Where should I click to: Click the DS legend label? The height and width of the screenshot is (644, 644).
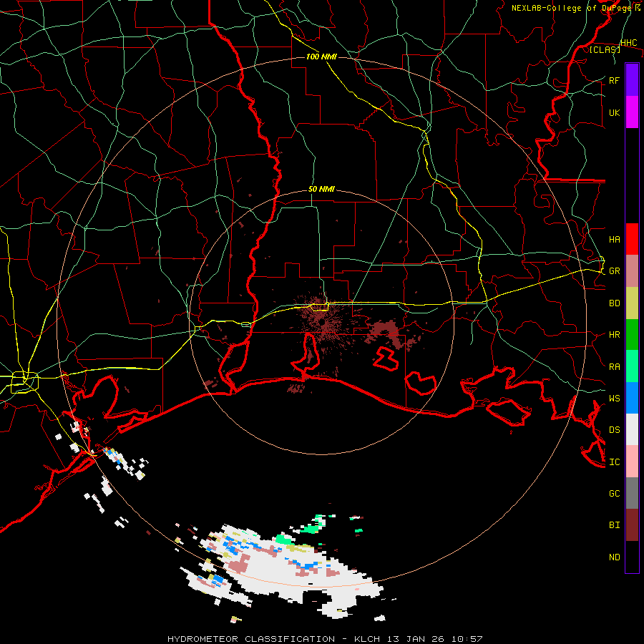click(615, 430)
